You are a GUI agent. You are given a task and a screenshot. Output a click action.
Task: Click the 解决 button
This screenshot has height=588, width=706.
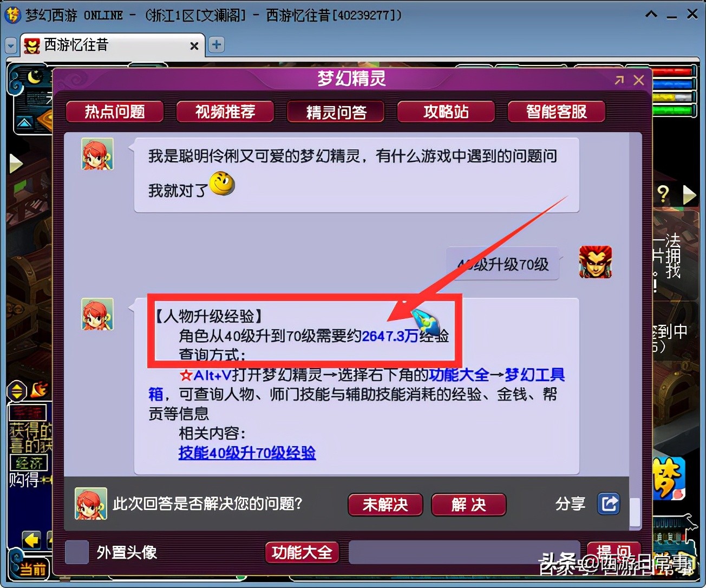tap(469, 505)
